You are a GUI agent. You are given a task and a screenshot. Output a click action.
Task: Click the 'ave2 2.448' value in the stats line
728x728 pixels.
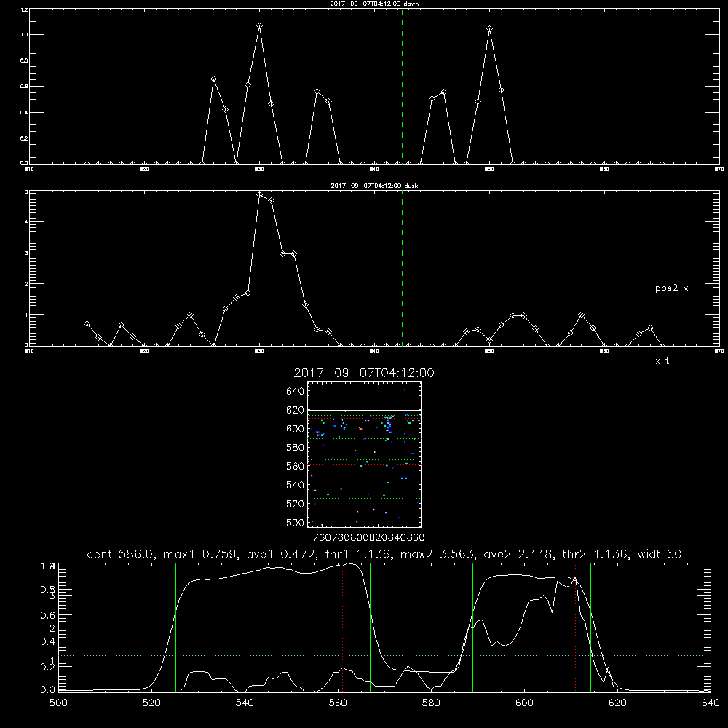tap(519, 554)
